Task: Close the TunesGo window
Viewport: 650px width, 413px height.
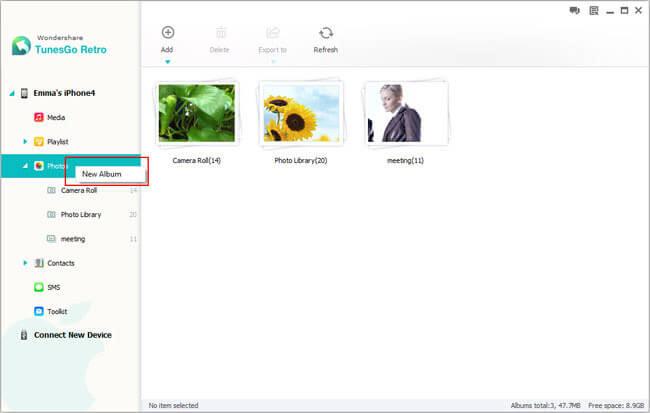Action: [x=638, y=10]
